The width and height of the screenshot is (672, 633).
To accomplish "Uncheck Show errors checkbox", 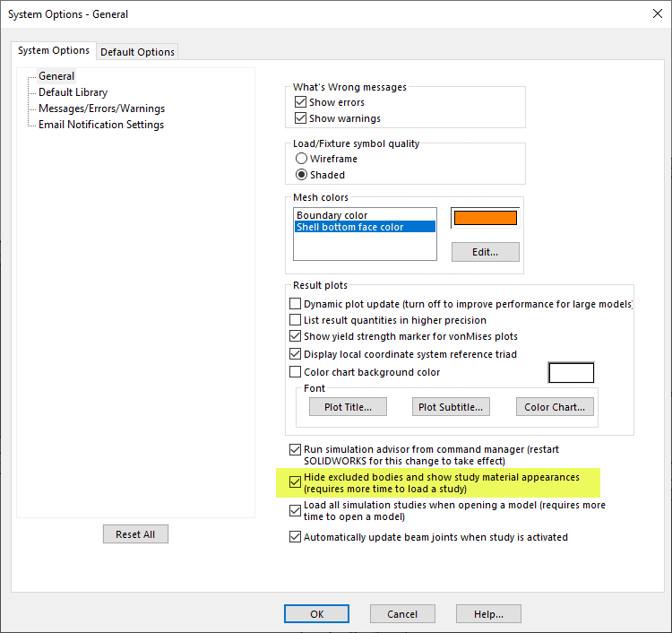I will 300,102.
